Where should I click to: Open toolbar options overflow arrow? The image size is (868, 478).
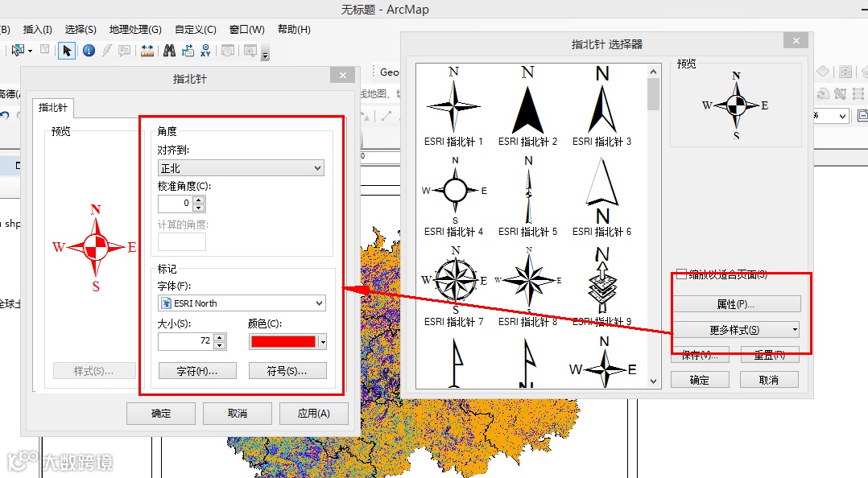click(265, 54)
